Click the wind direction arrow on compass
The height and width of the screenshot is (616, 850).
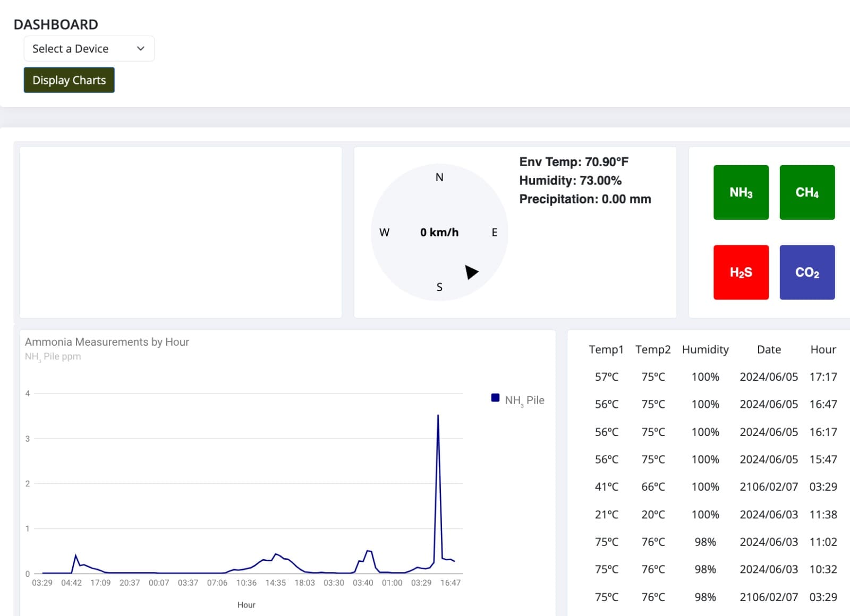[x=471, y=272]
